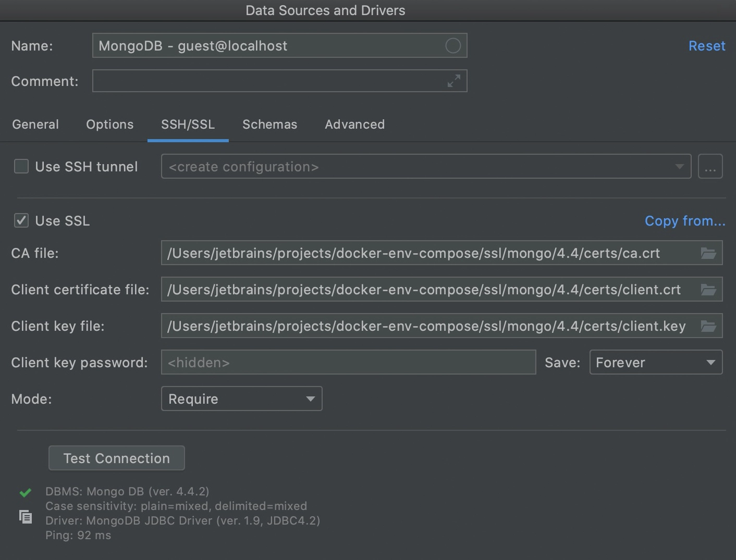The width and height of the screenshot is (736, 560).
Task: Click the 'DBMS: Mongo DB (ver. 4.4.2)' text
Action: click(x=127, y=491)
